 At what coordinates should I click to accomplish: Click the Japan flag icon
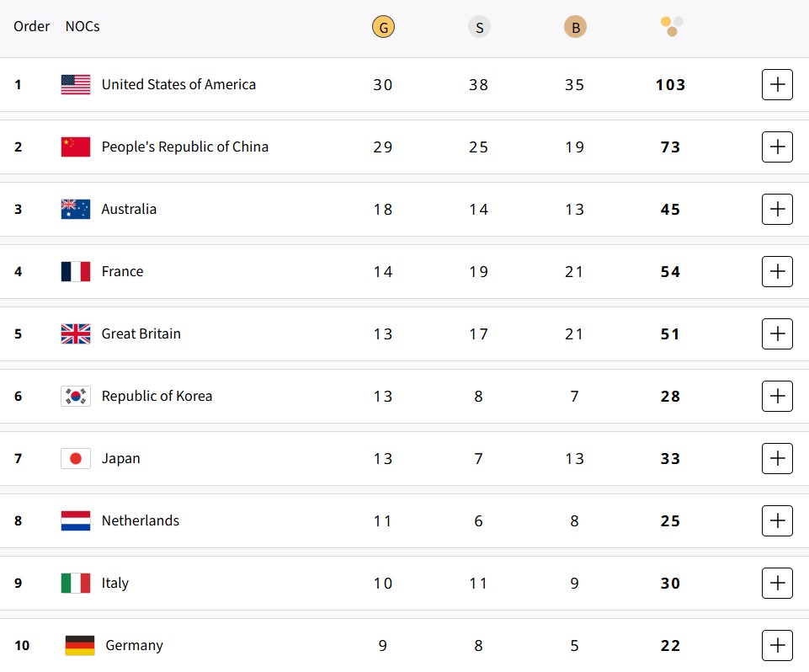[x=75, y=458]
